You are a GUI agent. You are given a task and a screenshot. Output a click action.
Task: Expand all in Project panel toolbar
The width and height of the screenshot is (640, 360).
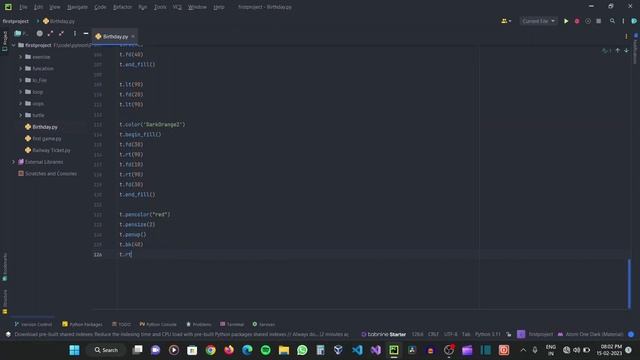[x=50, y=33]
